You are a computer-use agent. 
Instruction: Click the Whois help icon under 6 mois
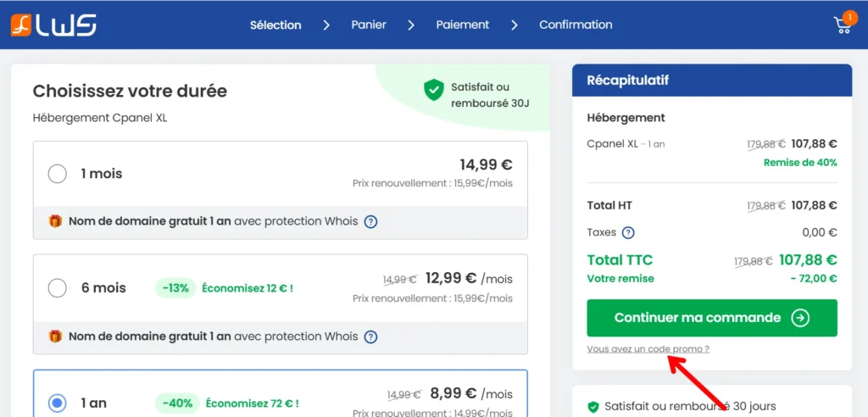coord(370,336)
